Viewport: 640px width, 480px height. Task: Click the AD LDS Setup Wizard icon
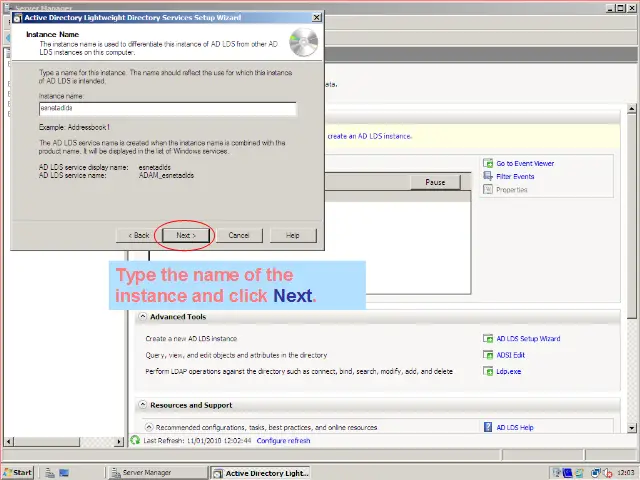tap(488, 338)
